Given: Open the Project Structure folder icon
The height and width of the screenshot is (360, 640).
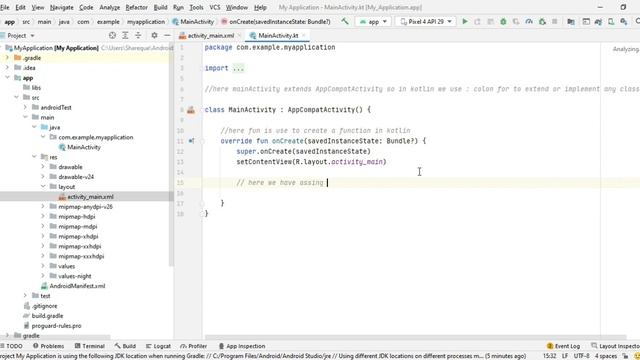Looking at the screenshot, I should point(571,21).
